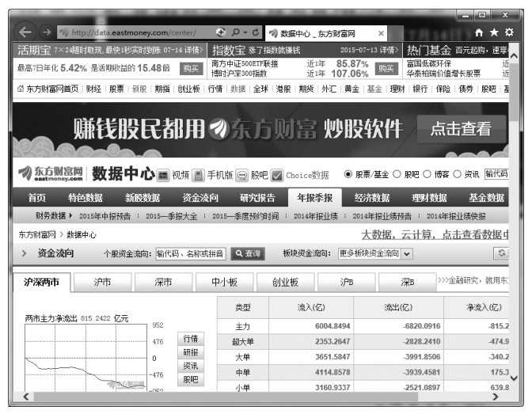532x414 pixels.
Task: Click the compatibility view icon in address bar
Action: pyautogui.click(x=221, y=32)
